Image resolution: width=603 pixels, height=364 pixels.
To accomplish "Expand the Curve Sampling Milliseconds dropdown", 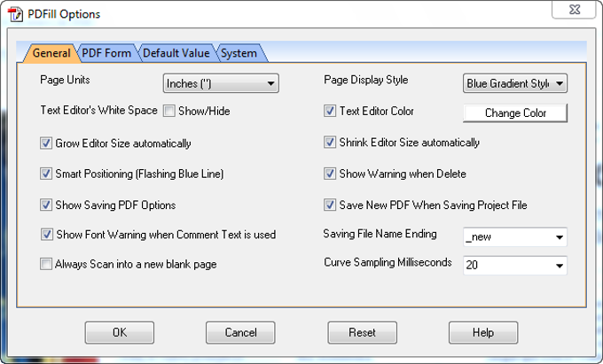I will 560,266.
